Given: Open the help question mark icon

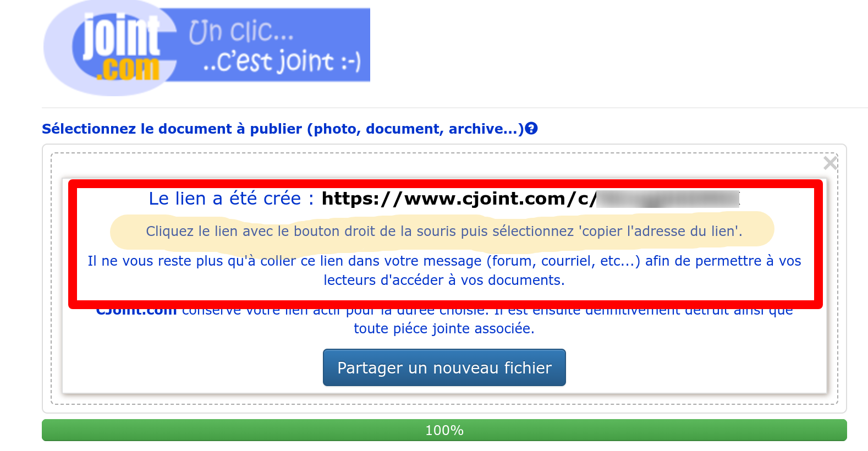Looking at the screenshot, I should point(531,129).
